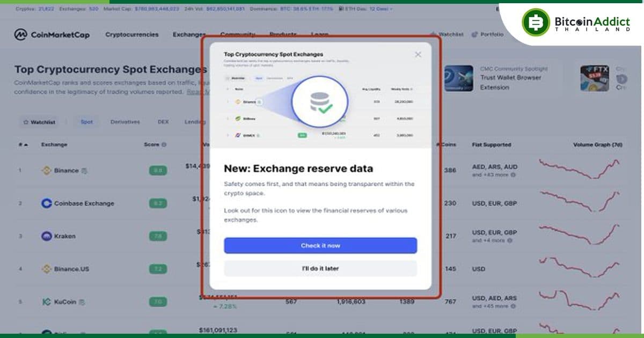This screenshot has height=338, width=644.
Task: Click the Volume Graph (7d) header
Action: (597, 144)
